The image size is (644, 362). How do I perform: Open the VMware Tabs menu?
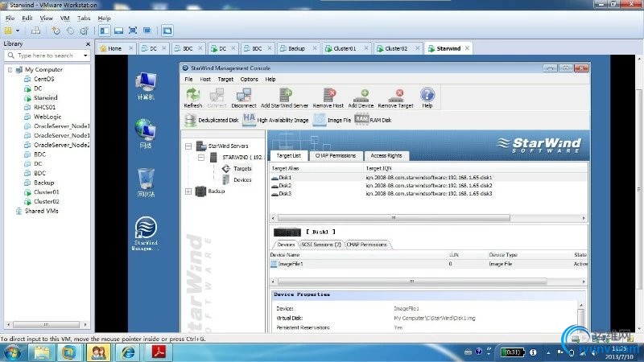pos(84,18)
